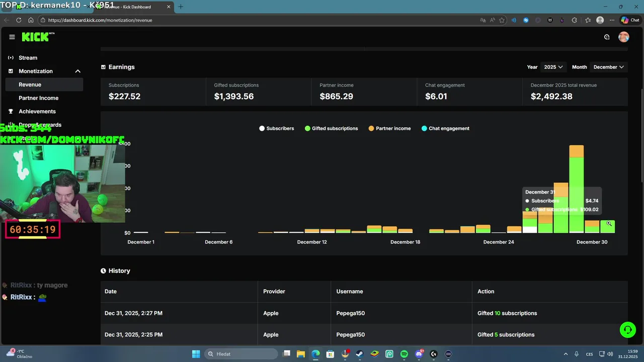Click the Chat engagement $6.01 card
The width and height of the screenshot is (644, 362).
pyautogui.click(x=470, y=92)
